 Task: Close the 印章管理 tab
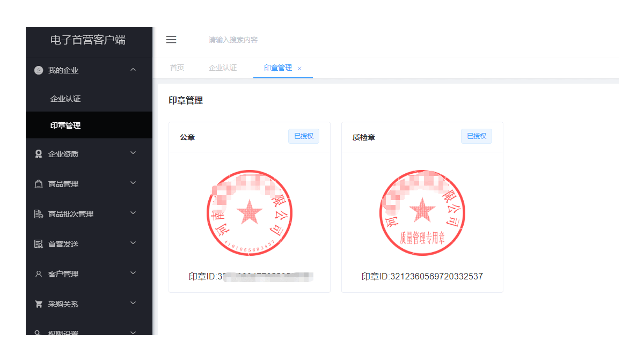(x=299, y=69)
